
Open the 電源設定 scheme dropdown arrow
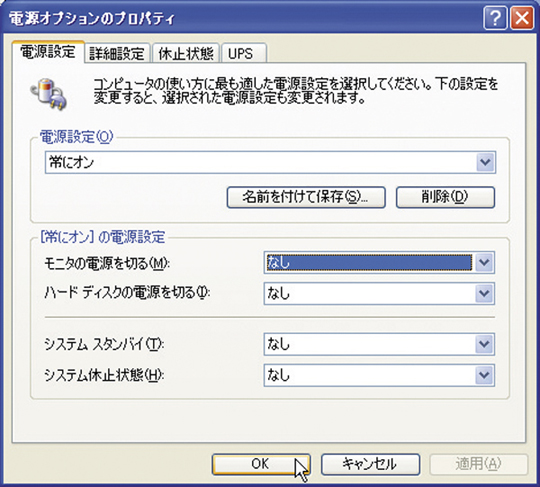point(486,162)
